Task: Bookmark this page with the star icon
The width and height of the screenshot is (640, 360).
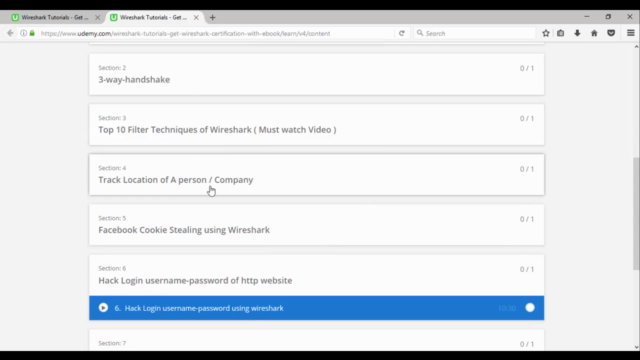Action: (x=546, y=33)
